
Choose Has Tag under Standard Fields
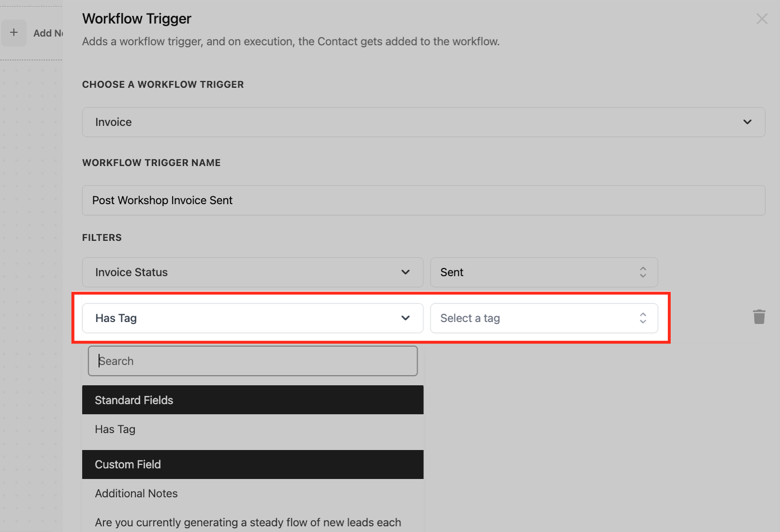[x=115, y=429]
